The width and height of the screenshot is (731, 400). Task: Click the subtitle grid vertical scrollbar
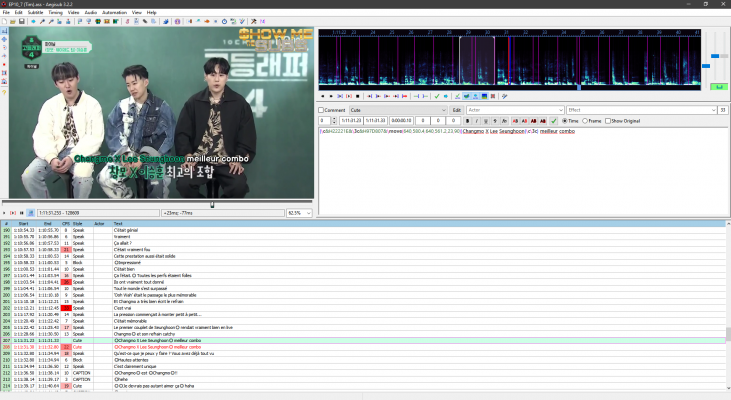(728, 308)
